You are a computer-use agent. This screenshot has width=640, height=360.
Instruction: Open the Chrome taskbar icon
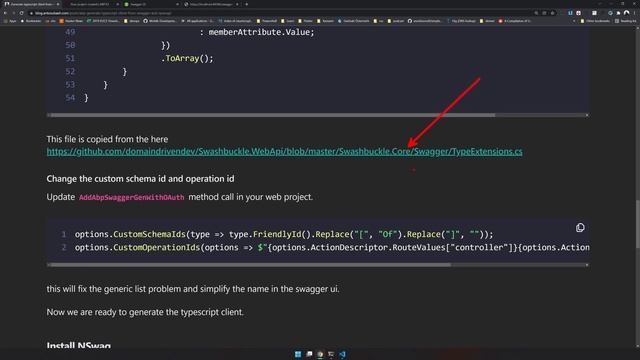[320, 354]
